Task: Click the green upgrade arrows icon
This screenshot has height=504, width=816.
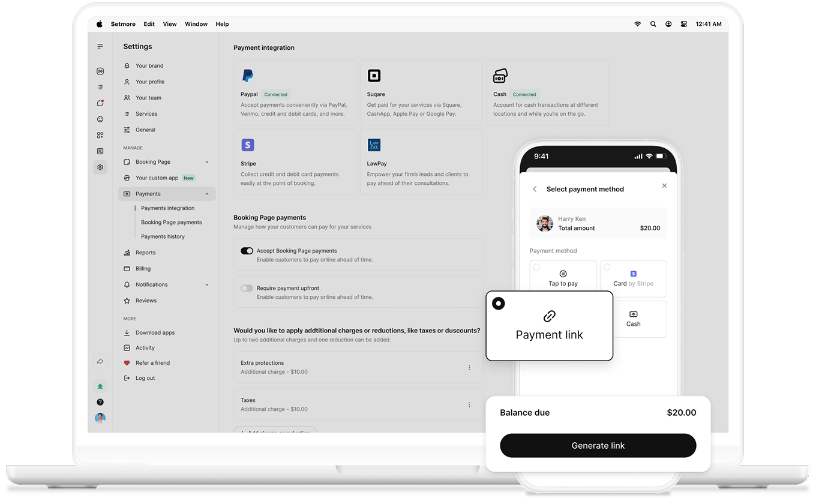Action: [100, 386]
